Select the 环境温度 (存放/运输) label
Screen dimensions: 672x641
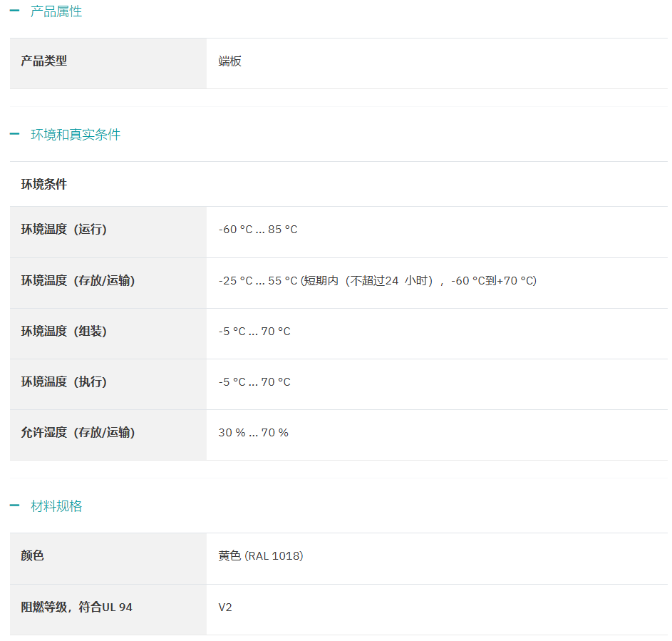[78, 281]
